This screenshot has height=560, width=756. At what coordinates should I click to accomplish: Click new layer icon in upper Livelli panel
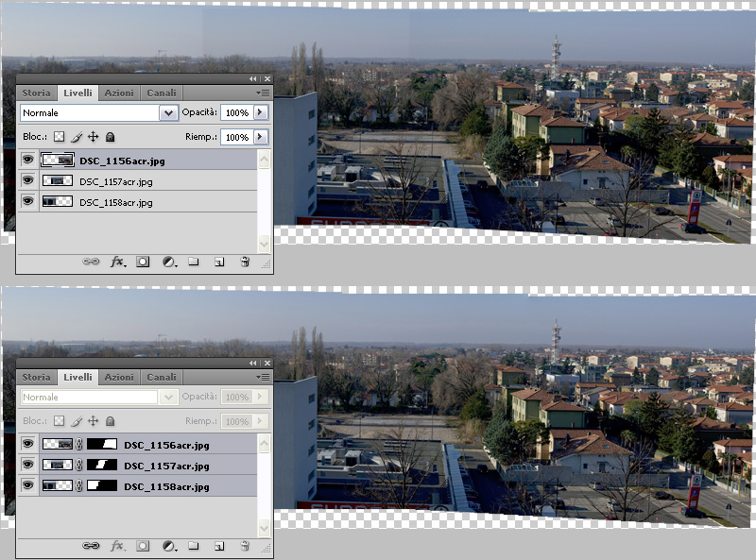[x=218, y=262]
